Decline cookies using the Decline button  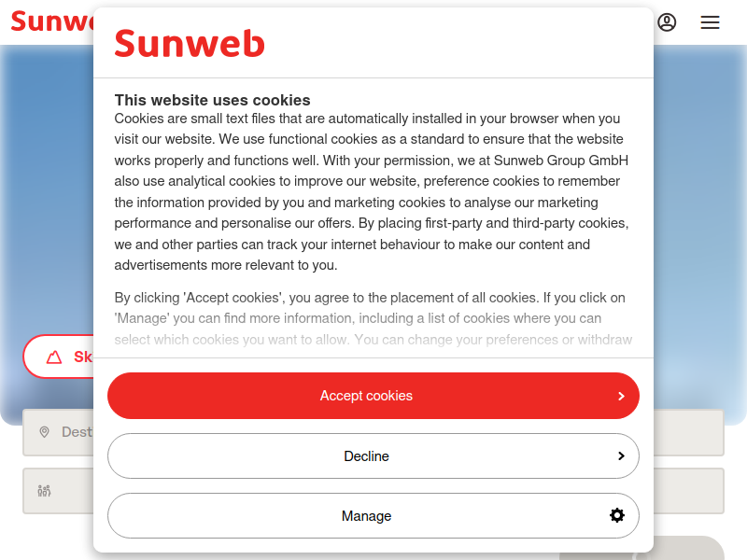(x=373, y=455)
